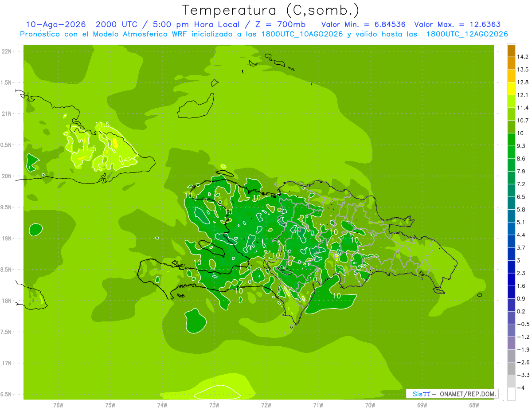The height and width of the screenshot is (411, 532).
Task: Click the "21N" latitude label
Action: [7, 114]
